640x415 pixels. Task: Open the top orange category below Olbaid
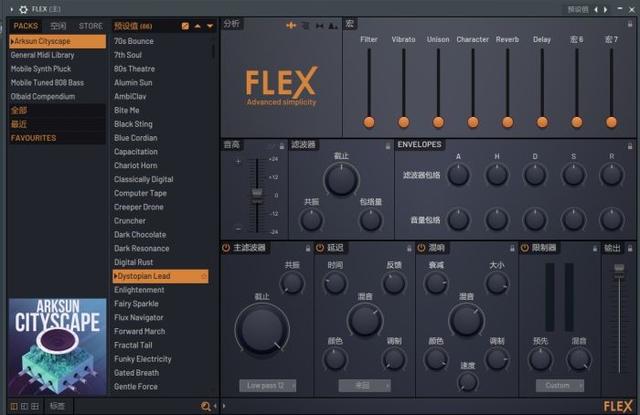[x=57, y=110]
